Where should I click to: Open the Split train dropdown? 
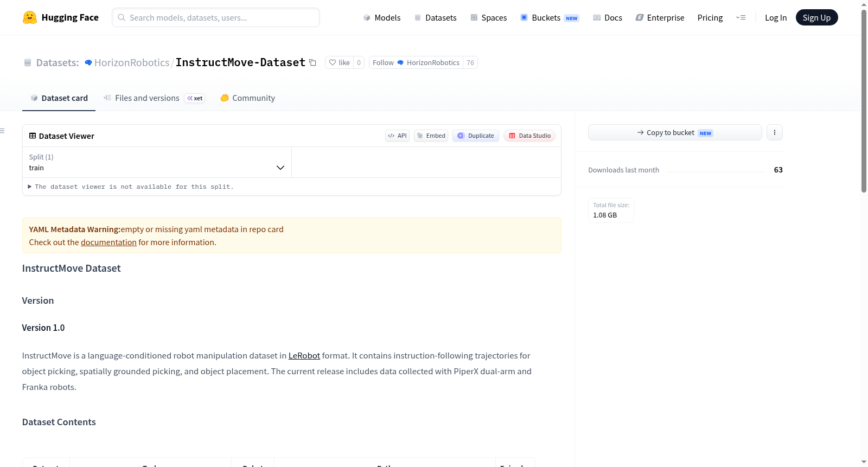pyautogui.click(x=157, y=162)
